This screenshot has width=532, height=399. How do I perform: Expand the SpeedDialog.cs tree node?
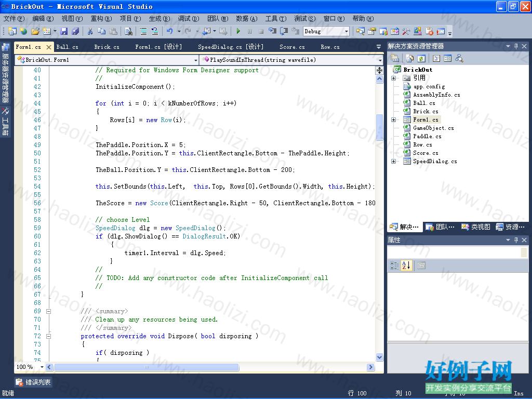point(394,162)
